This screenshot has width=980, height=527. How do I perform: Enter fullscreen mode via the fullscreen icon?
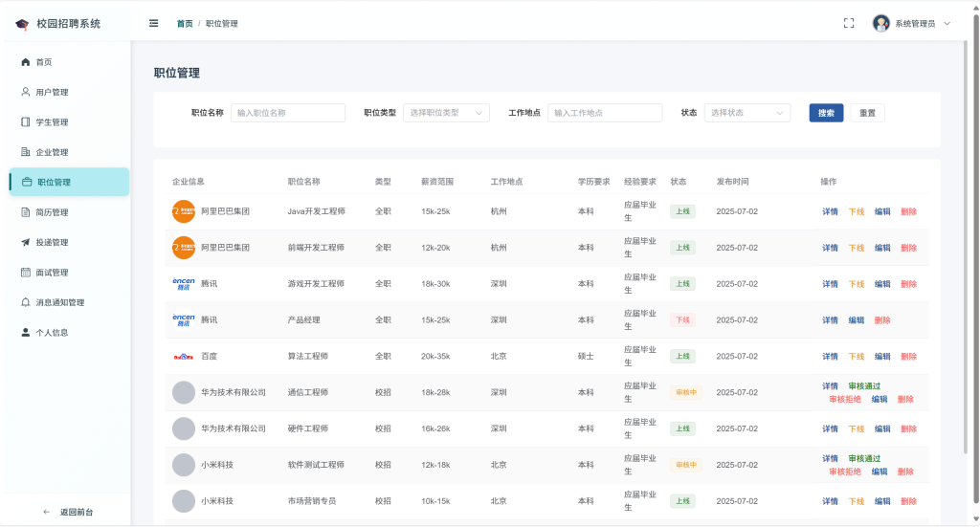pyautogui.click(x=849, y=23)
